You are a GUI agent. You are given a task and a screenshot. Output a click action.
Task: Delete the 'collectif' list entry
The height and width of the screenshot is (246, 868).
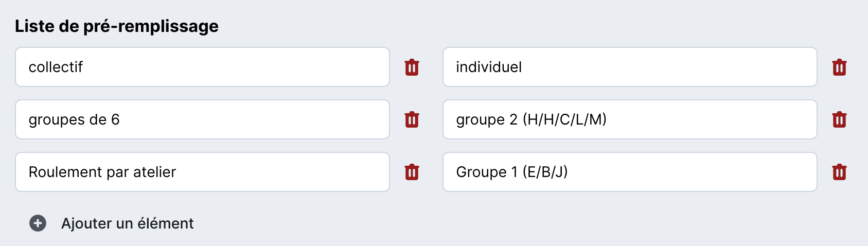(x=412, y=67)
